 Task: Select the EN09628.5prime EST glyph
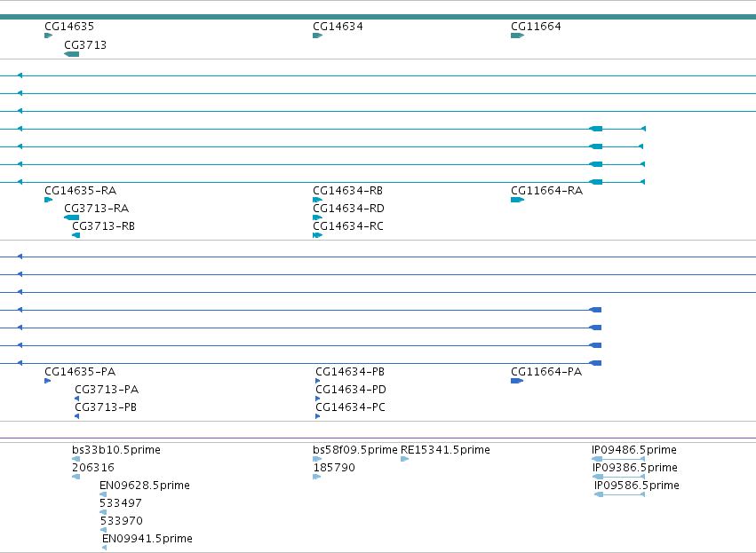[x=103, y=494]
